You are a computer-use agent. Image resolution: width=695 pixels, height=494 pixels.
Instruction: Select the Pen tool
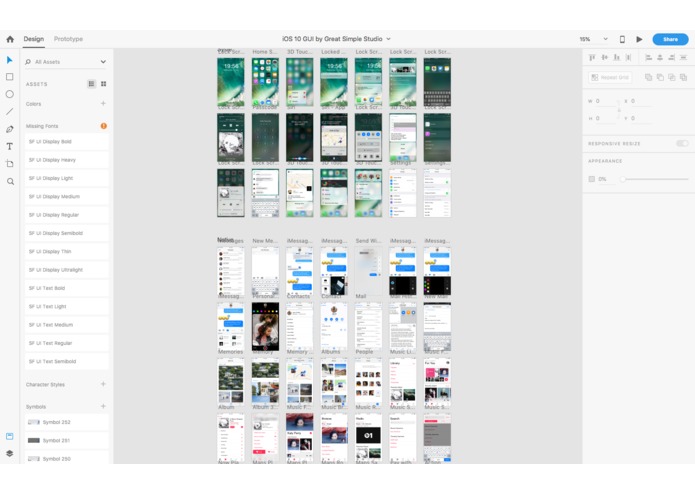(9, 129)
